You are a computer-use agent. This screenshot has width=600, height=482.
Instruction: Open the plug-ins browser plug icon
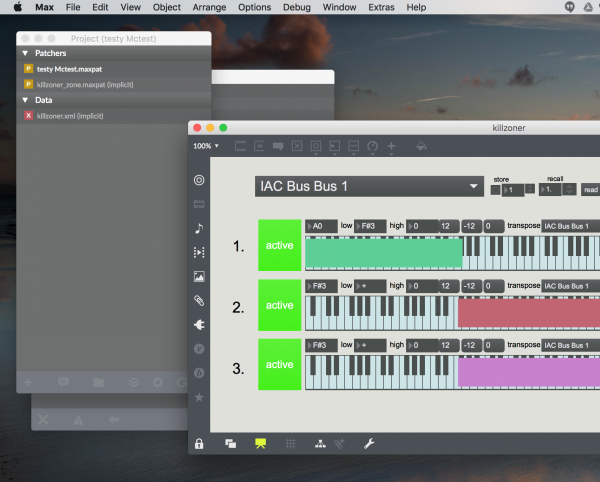tap(199, 325)
